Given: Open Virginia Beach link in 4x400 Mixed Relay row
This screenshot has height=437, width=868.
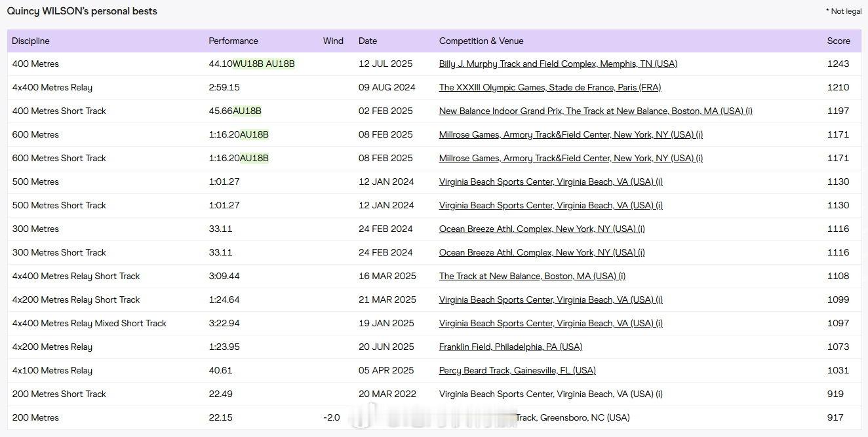Looking at the screenshot, I should click(551, 324).
